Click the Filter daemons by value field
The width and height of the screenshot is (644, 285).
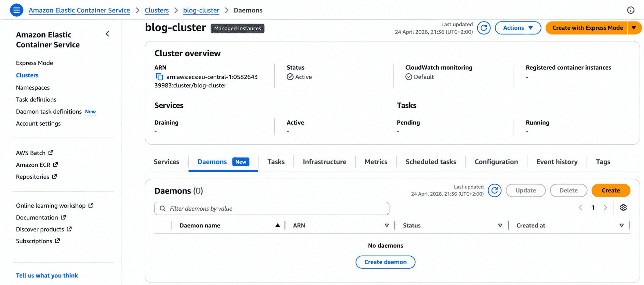(272, 209)
